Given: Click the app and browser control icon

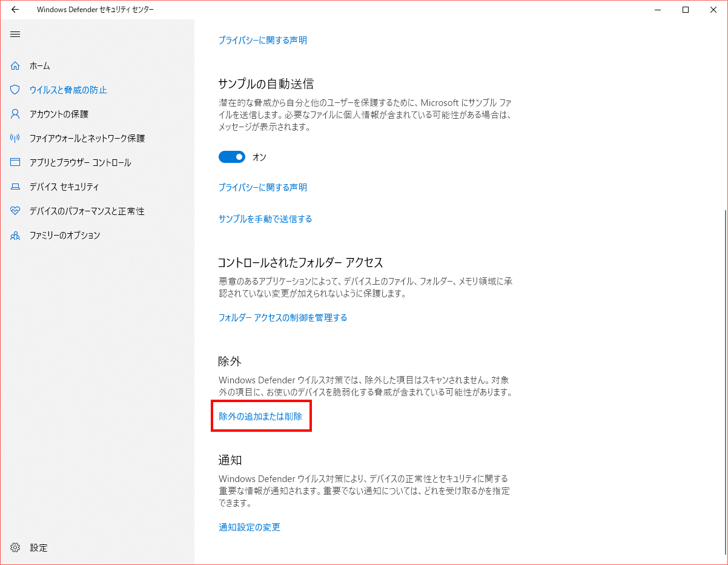Looking at the screenshot, I should [x=15, y=162].
